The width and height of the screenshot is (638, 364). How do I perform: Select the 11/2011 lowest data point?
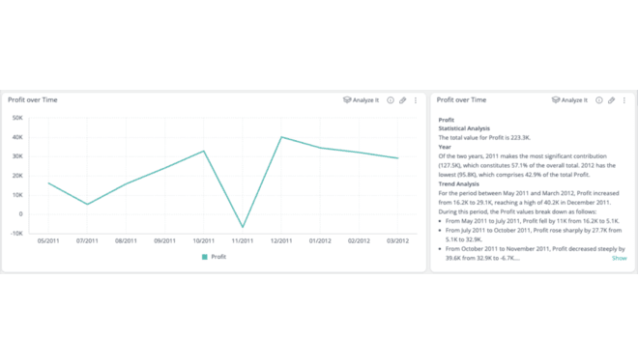243,227
